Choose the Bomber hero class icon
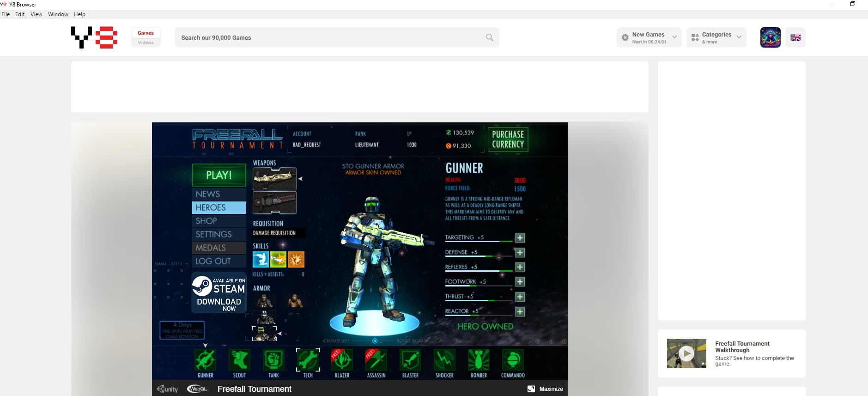Screen dimensions: 868x396 click(x=479, y=360)
